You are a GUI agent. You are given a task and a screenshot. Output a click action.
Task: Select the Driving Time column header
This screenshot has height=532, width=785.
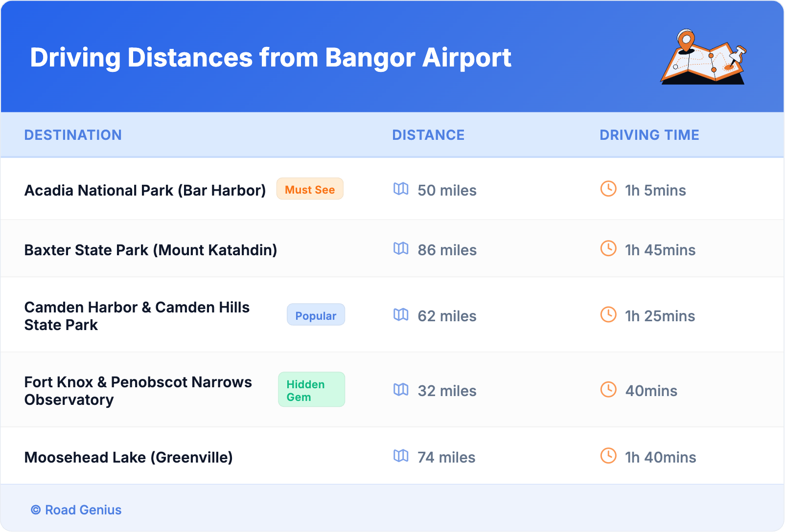point(649,135)
